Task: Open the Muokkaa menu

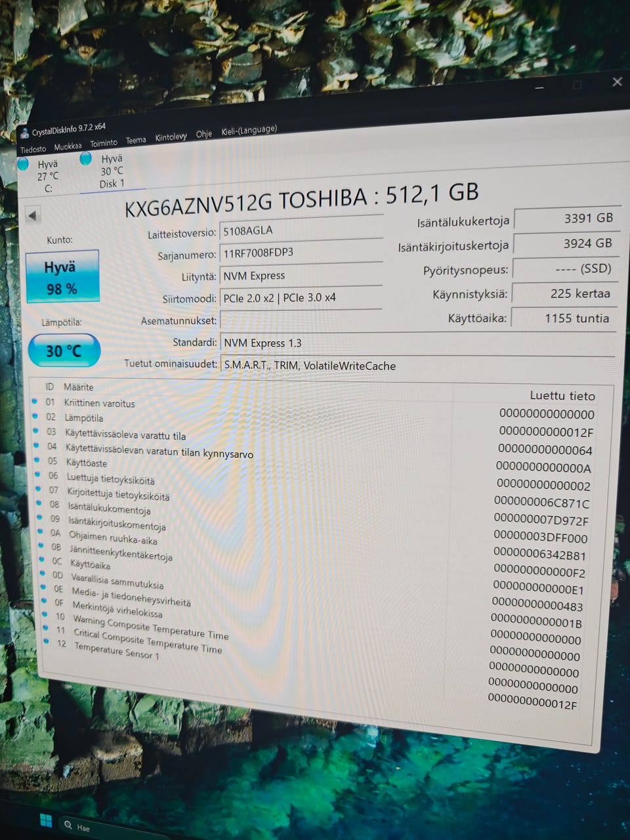Action: click(68, 146)
